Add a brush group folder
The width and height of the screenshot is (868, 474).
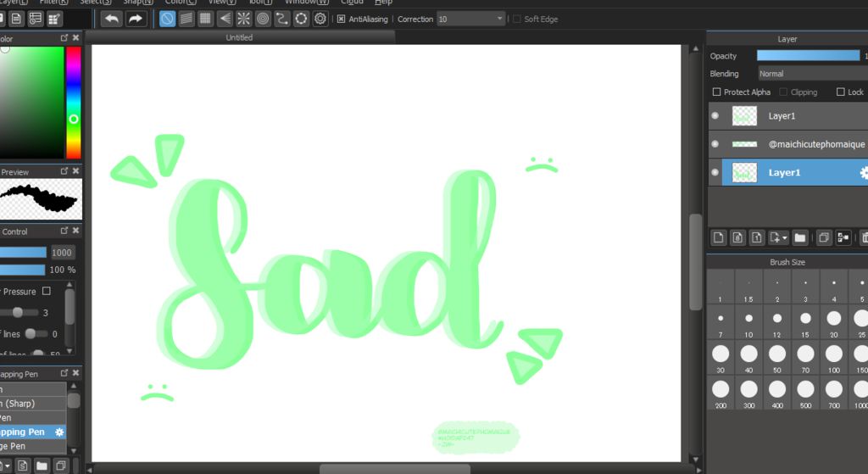[x=42, y=466]
